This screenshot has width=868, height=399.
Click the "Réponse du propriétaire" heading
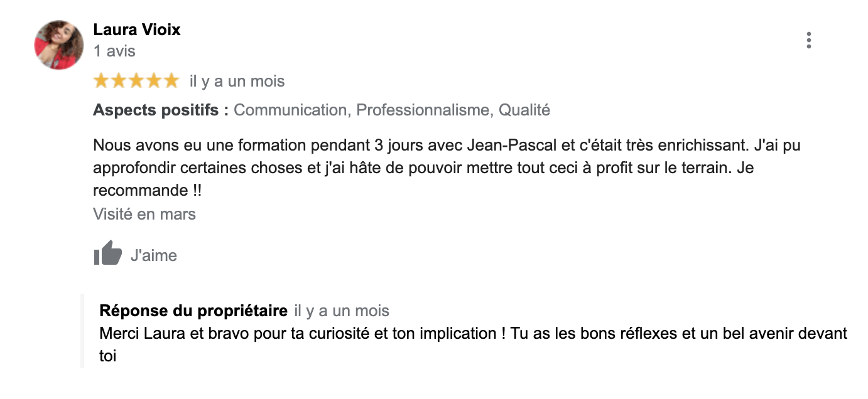(193, 311)
